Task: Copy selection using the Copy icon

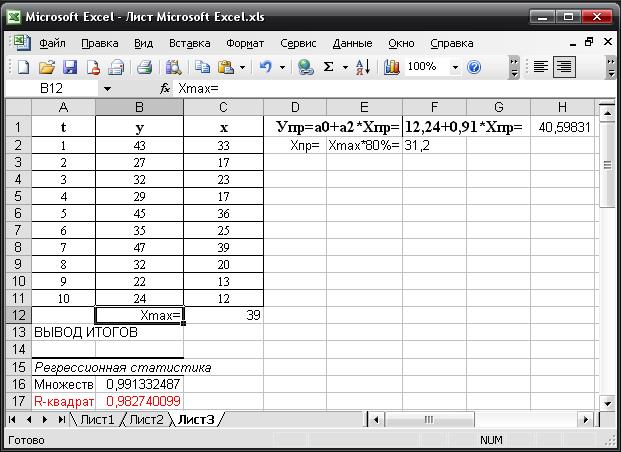Action: (202, 67)
